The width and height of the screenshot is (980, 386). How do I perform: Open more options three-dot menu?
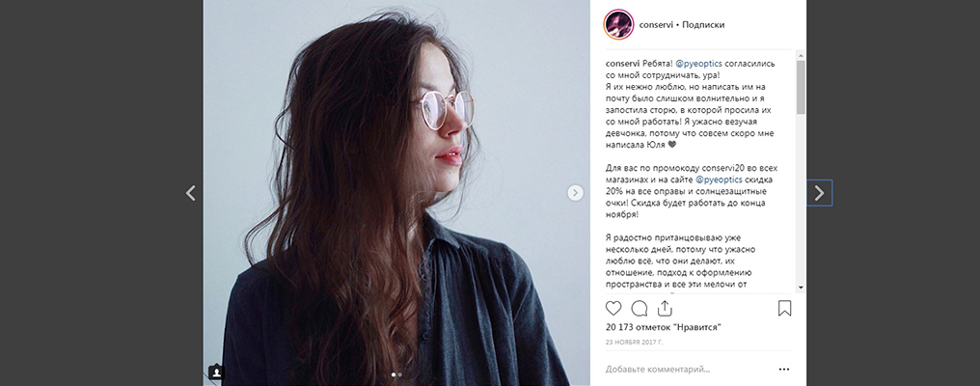[784, 369]
